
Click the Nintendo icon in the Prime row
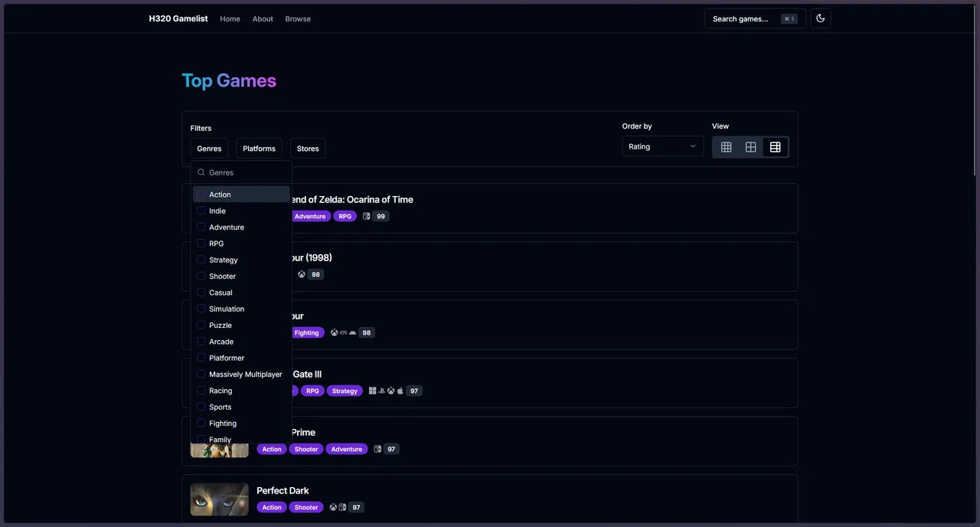[x=377, y=449]
